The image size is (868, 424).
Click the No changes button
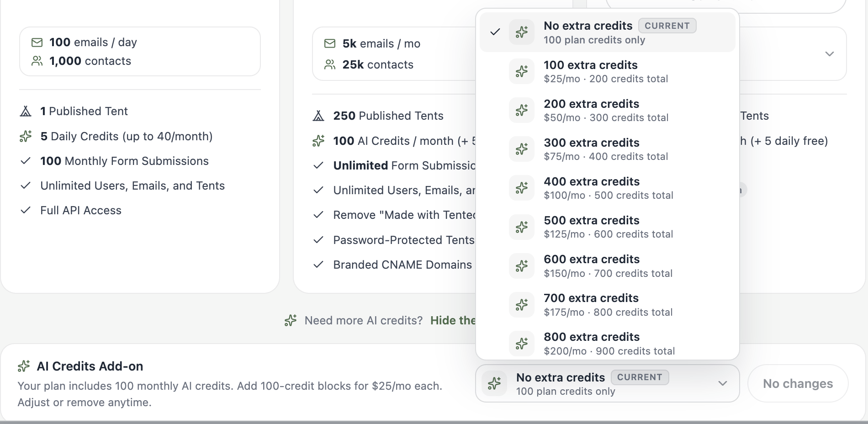798,383
